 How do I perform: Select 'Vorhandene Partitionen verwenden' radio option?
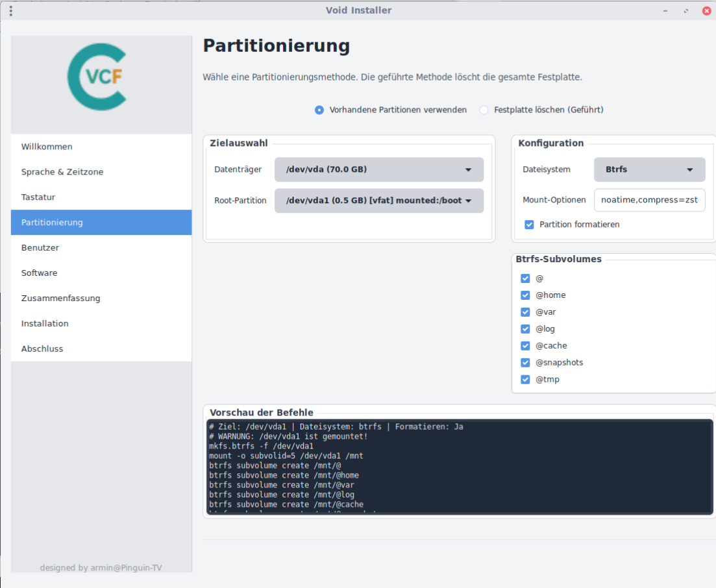[x=319, y=110]
